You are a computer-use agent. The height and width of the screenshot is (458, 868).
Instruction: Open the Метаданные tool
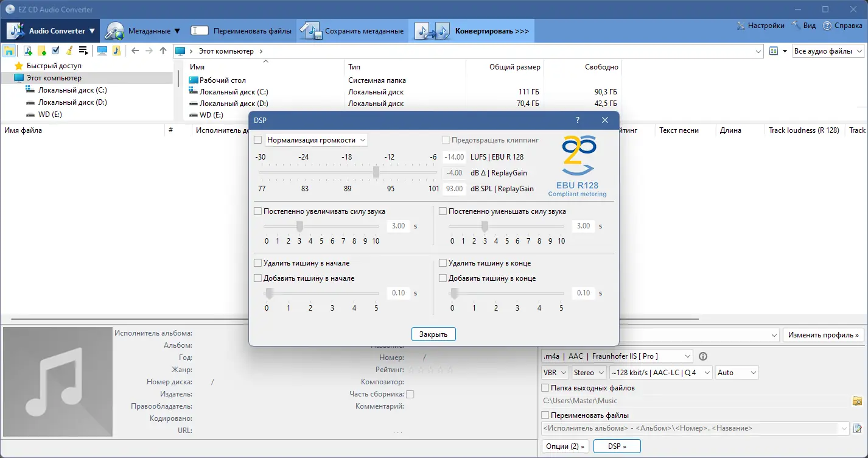[x=116, y=29]
